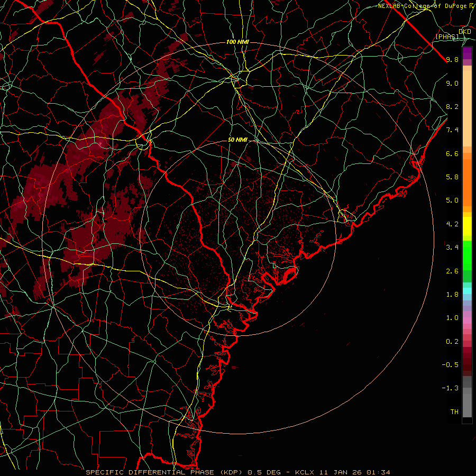Click the pale peach band beside 8.2
The width and height of the screenshot is (476, 476).
coord(468,108)
